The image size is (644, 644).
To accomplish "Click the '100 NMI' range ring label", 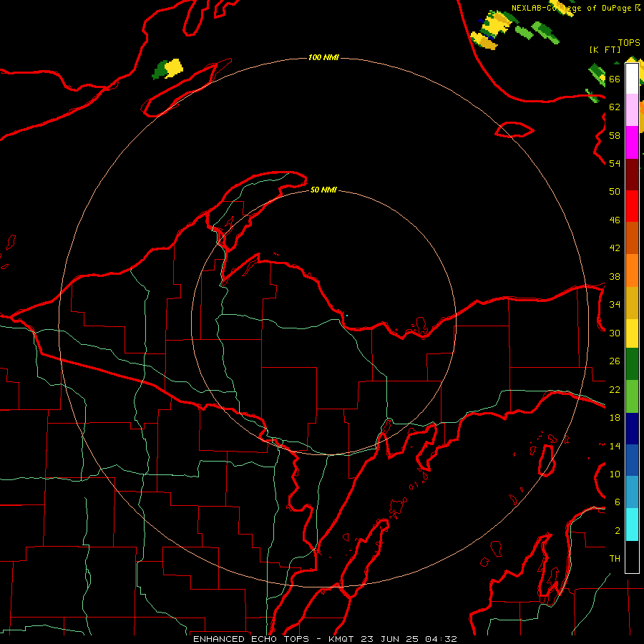I will coord(323,57).
